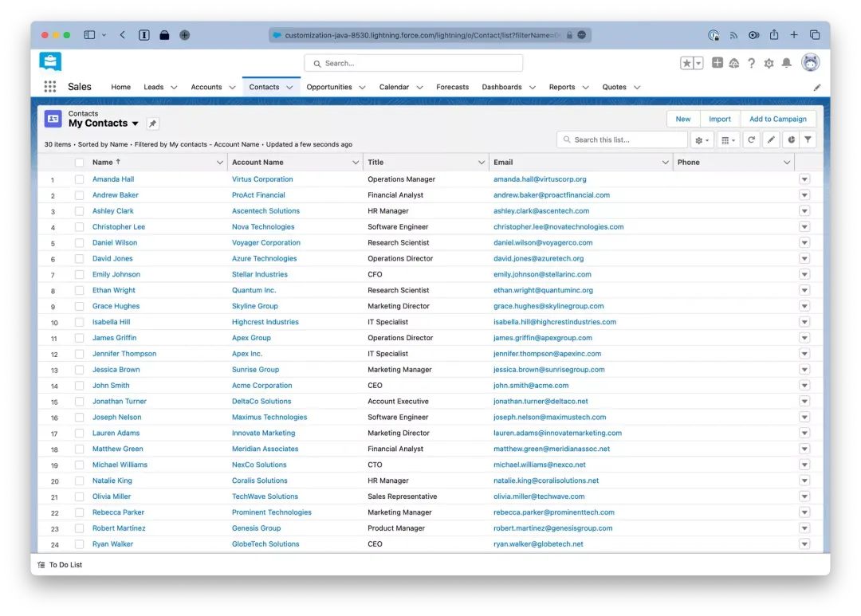Switch to the Quotes tab
Viewport: 861px width, 616px height.
(x=614, y=87)
